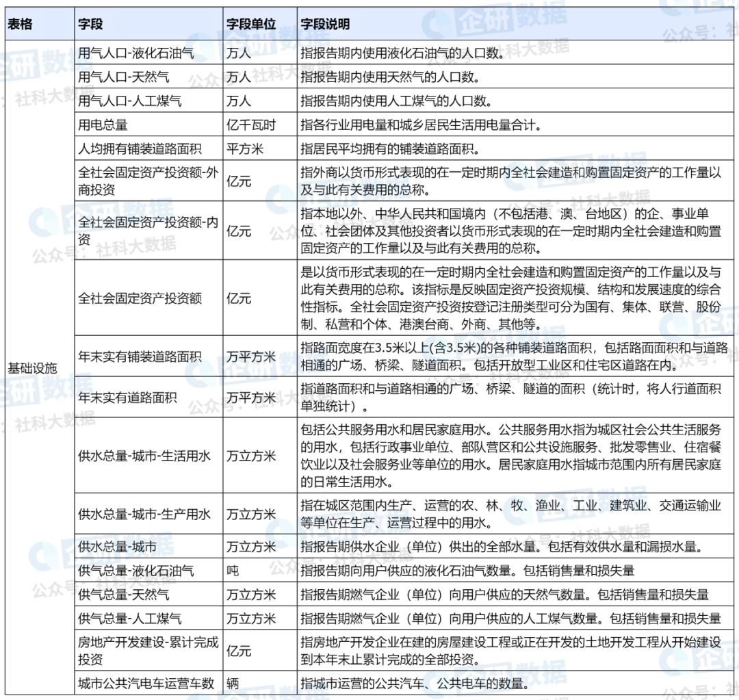739x700 pixels.
Task: Select 万立方米 unit in 供气总量-天然气 row
Action: click(x=260, y=594)
